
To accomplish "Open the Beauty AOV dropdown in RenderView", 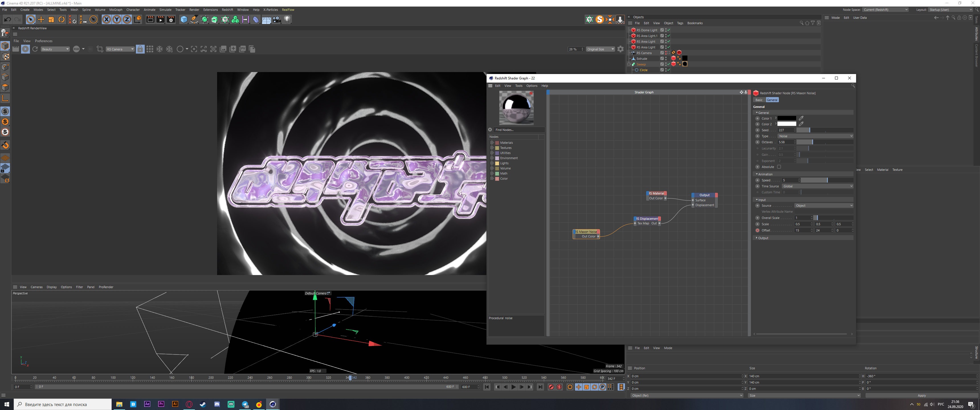I will [x=55, y=49].
